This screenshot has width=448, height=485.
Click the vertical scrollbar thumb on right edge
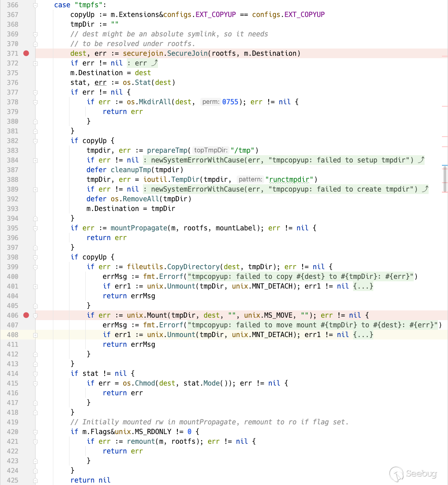[x=445, y=178]
